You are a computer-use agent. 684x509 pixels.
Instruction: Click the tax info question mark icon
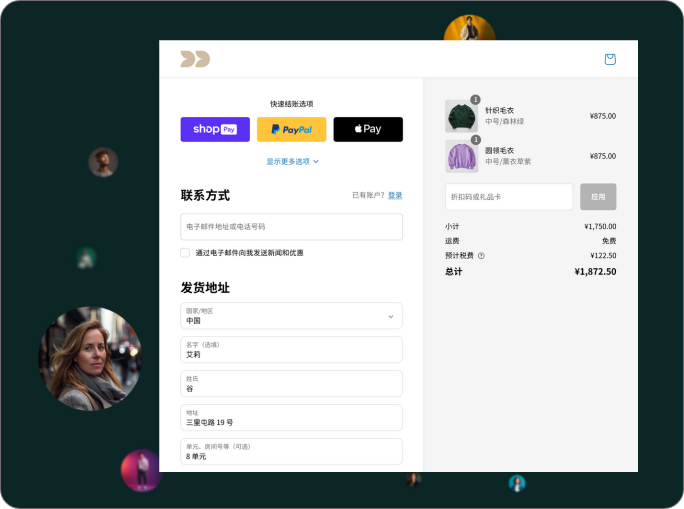click(x=481, y=256)
